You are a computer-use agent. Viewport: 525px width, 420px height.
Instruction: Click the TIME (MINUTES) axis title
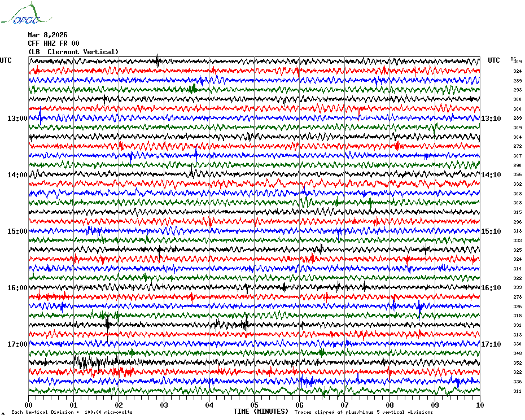click(x=261, y=412)
